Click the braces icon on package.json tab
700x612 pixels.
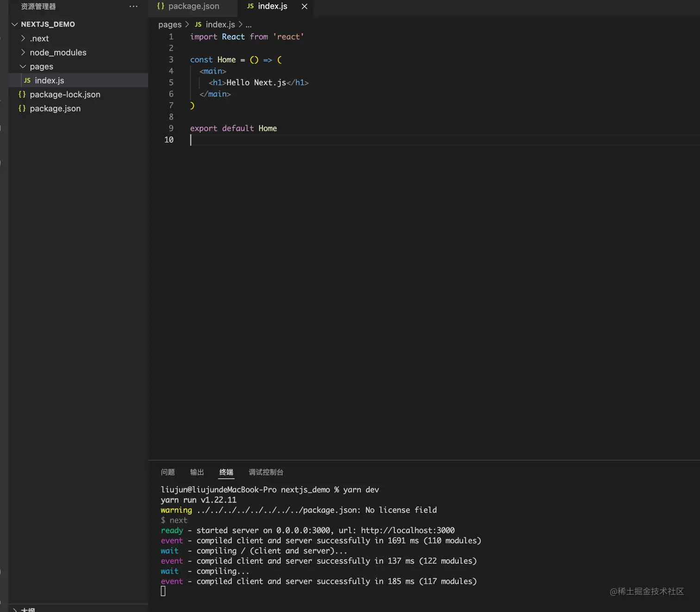coord(161,6)
